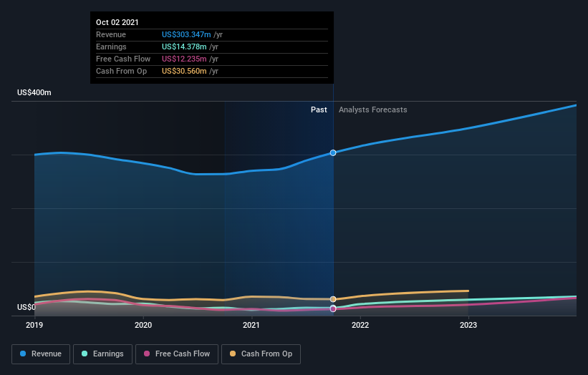This screenshot has height=375, width=588.
Task: Click the Free Cash Flow label in tooltip
Action: (x=123, y=59)
